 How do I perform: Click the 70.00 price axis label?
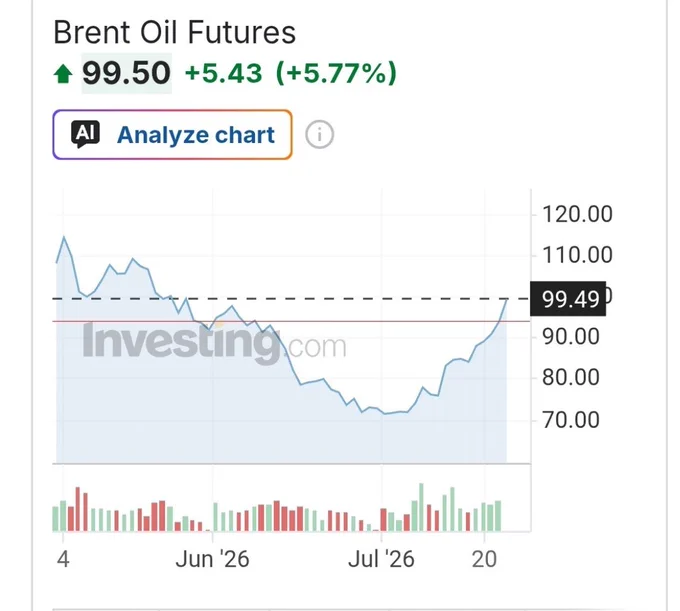[571, 420]
